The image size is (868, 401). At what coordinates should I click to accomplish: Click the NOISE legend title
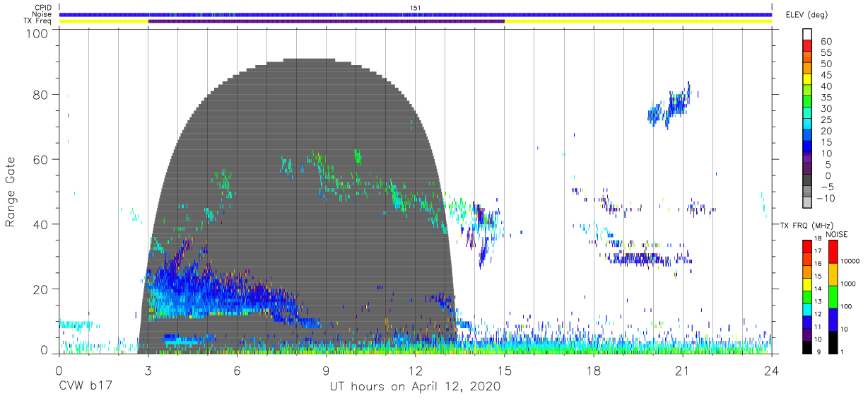(836, 234)
